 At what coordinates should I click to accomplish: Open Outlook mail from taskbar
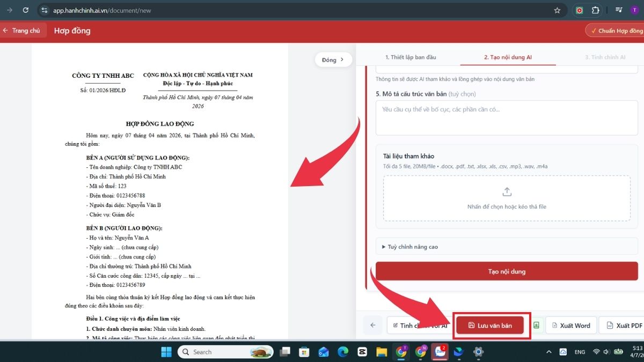pyautogui.click(x=324, y=352)
